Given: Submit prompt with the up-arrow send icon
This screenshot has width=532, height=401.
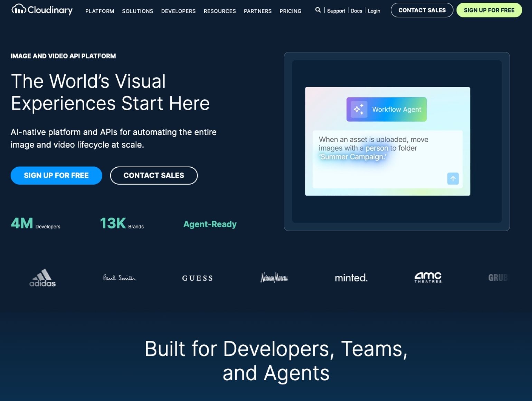Looking at the screenshot, I should (453, 178).
